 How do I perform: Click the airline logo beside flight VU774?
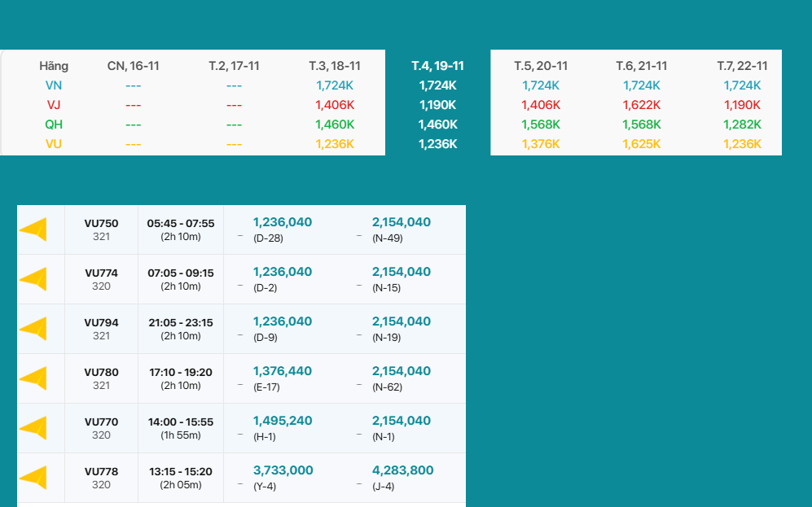click(x=33, y=279)
